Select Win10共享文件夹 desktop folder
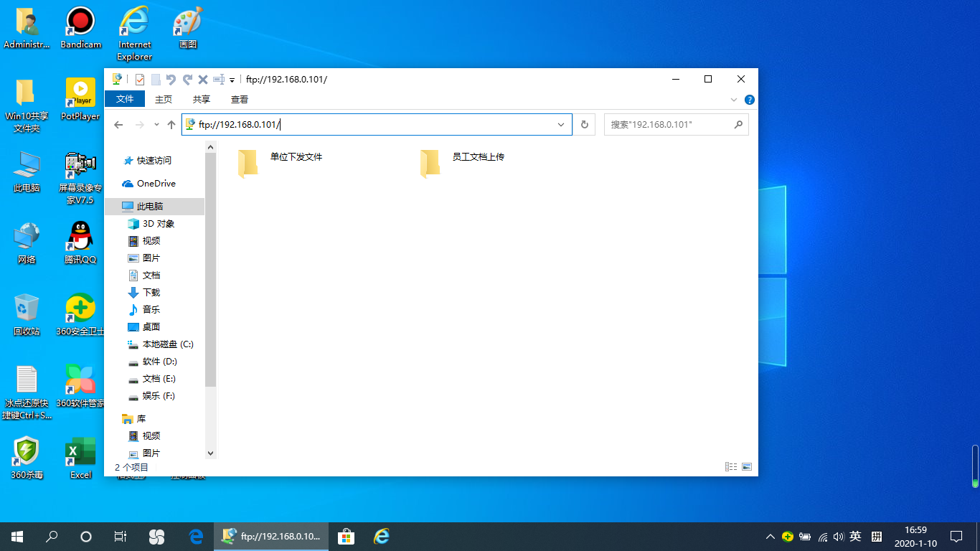The width and height of the screenshot is (980, 551). point(27,105)
